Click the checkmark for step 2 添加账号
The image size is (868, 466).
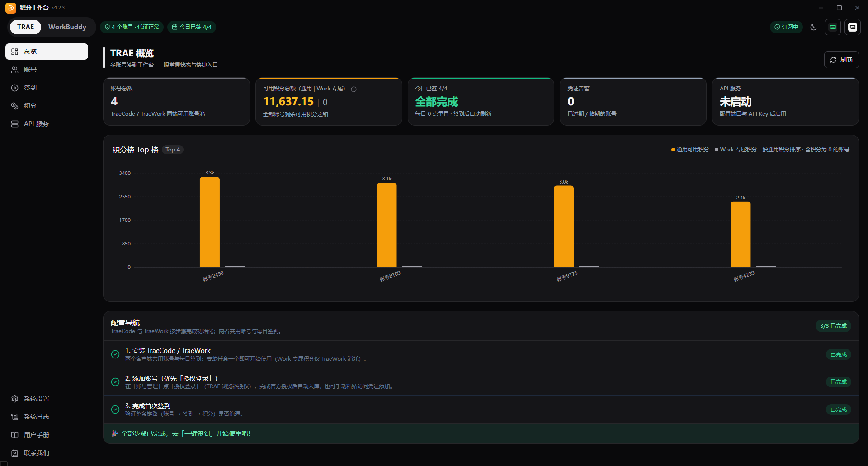[115, 382]
